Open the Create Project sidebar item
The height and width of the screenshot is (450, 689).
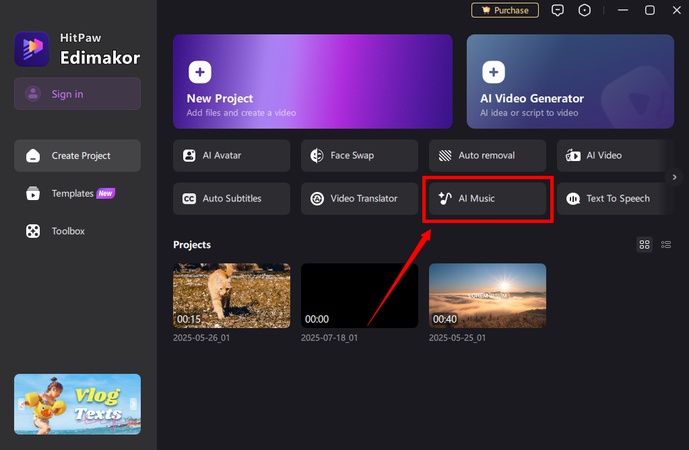(77, 156)
